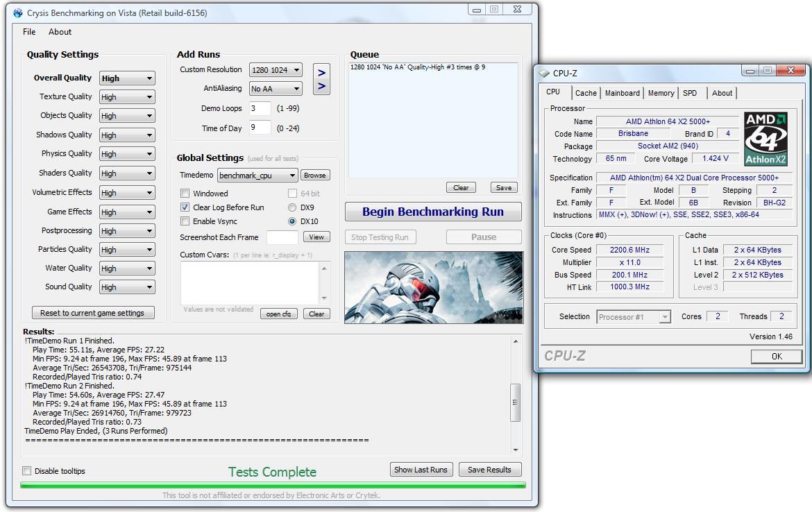Switch to Memory tab in CPU-Z
812x512 pixels.
[661, 93]
